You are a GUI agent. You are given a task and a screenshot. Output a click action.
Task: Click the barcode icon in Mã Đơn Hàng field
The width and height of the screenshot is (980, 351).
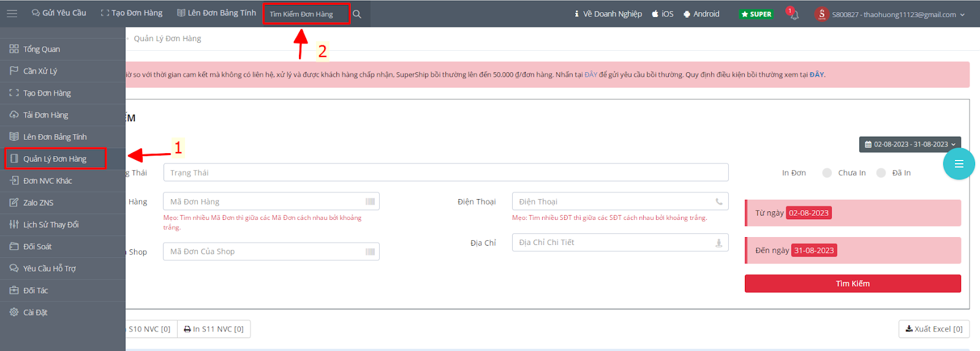tap(370, 202)
